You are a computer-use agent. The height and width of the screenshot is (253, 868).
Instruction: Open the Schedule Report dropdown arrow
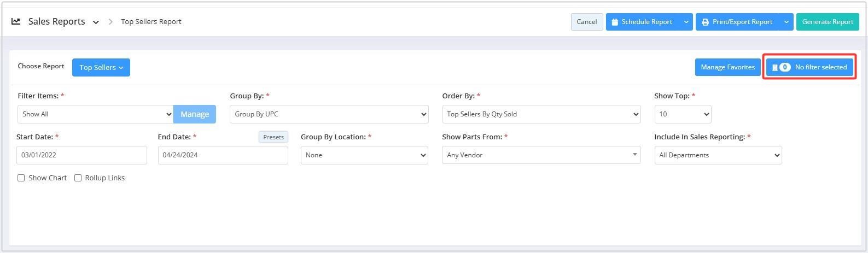686,22
